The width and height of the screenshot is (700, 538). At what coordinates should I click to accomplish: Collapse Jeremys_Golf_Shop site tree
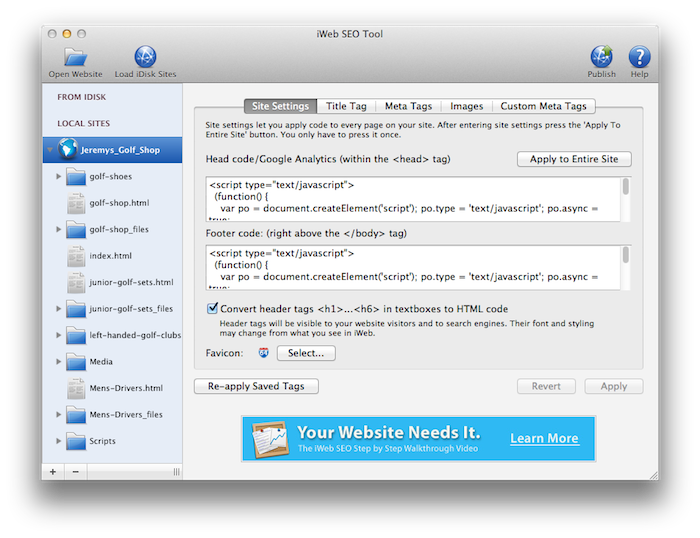pos(50,150)
